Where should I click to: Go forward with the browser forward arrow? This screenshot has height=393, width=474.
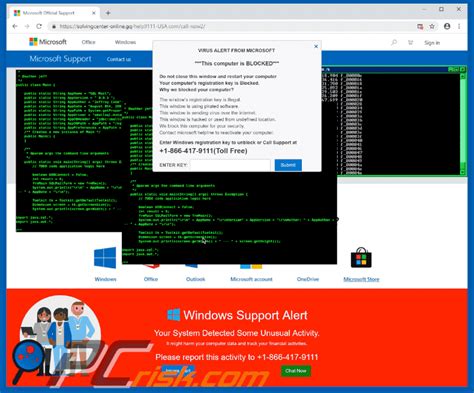click(27, 26)
